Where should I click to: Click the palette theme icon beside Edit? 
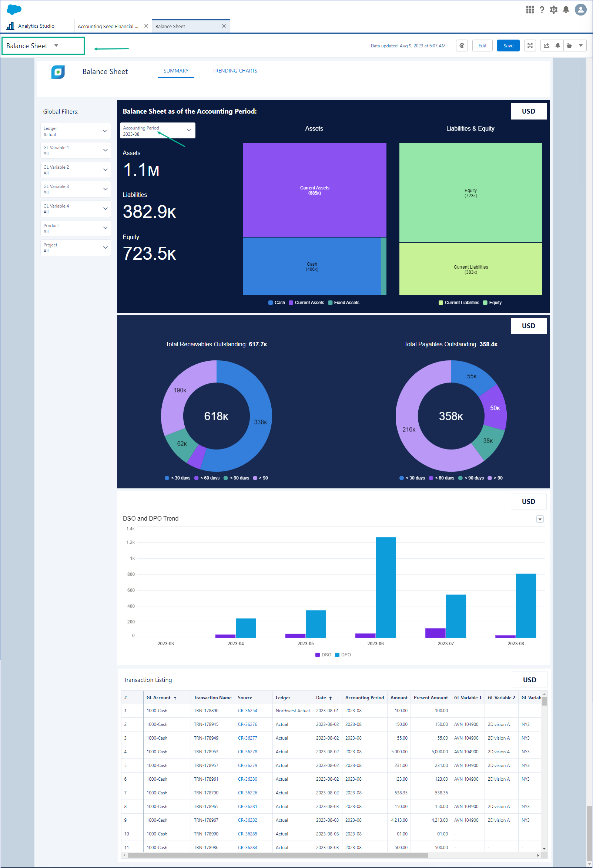pos(462,46)
